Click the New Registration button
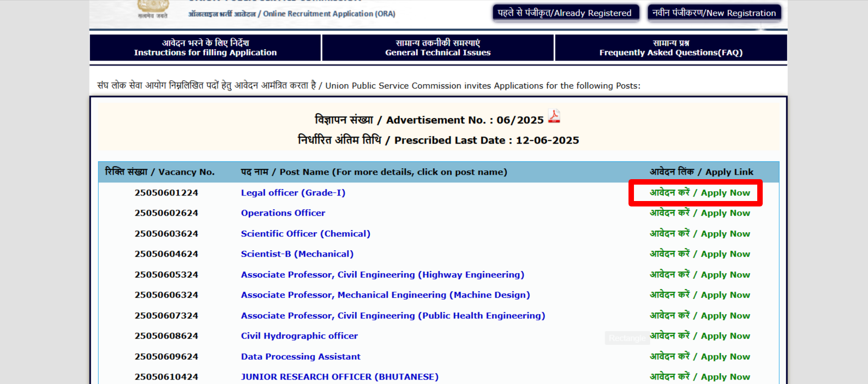This screenshot has height=384, width=868. [x=714, y=13]
